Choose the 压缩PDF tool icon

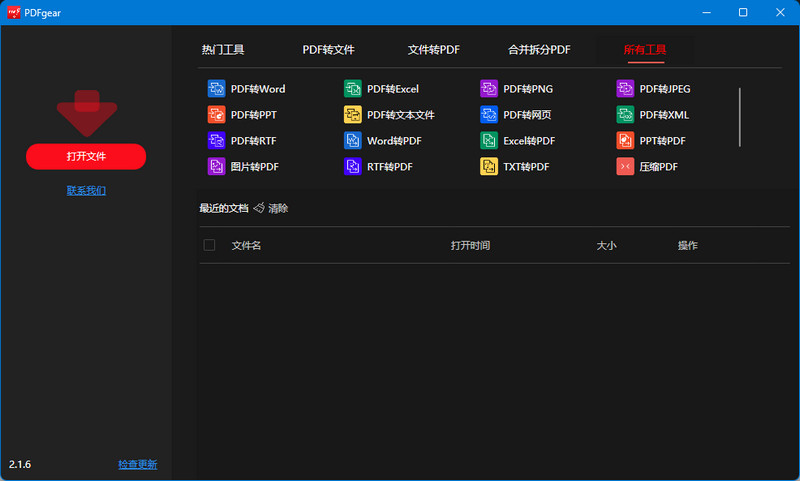[624, 167]
